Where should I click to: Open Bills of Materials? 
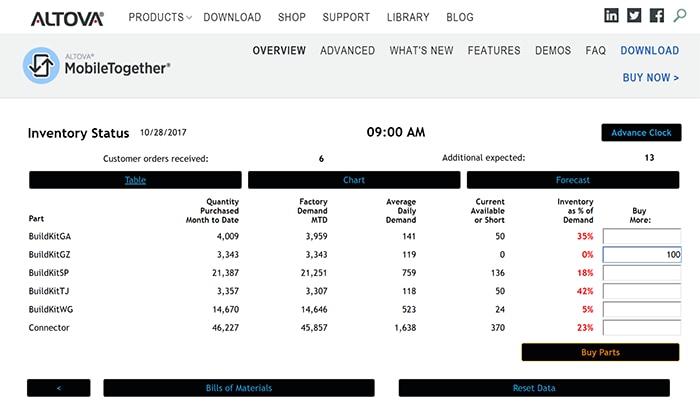239,388
